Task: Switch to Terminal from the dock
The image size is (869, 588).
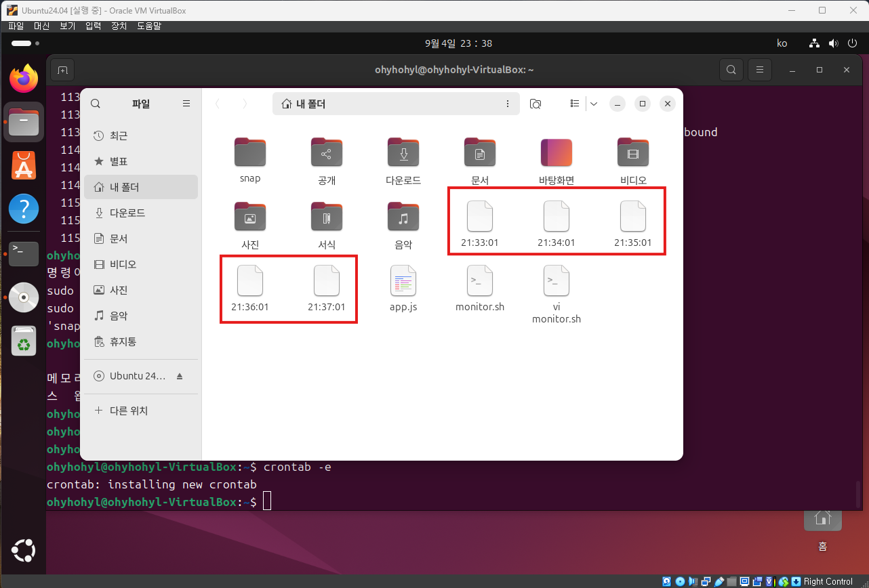Action: [24, 253]
